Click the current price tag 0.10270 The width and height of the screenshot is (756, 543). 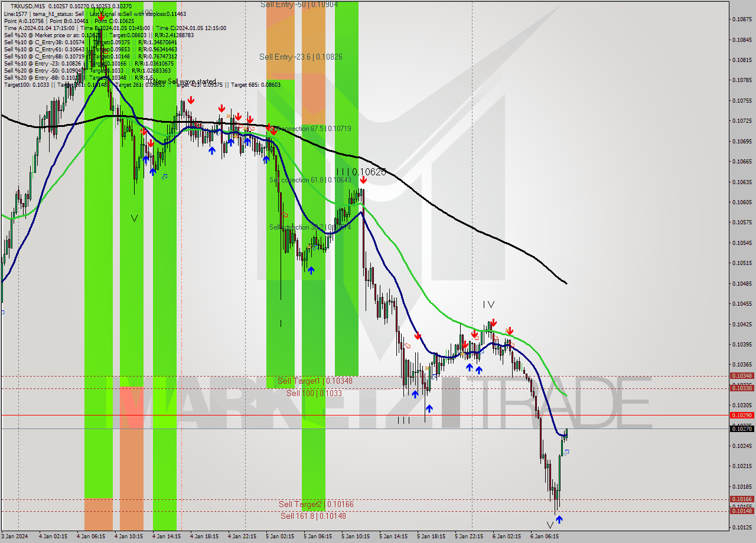(742, 428)
